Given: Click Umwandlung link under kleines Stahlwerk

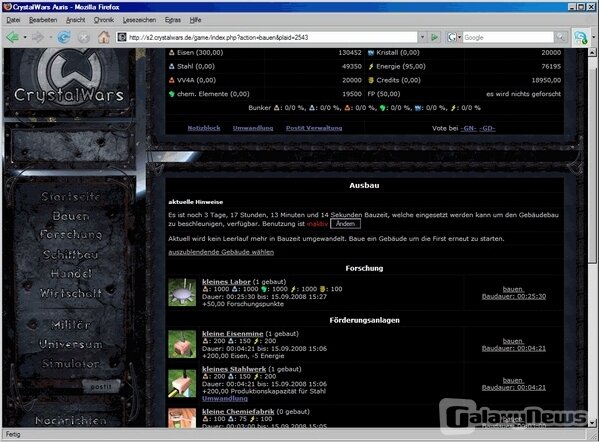Looking at the screenshot, I should pyautogui.click(x=225, y=398).
